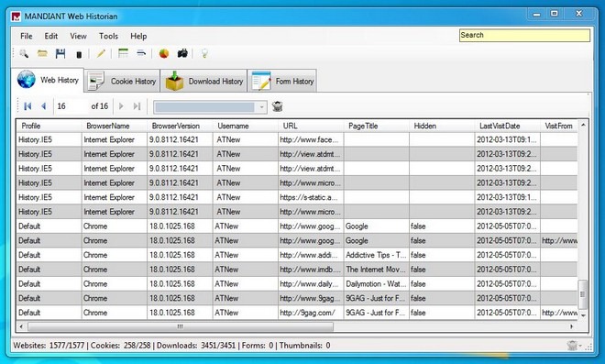Viewport: 605px width, 364px height.
Task: Click the Mandiant logo in title bar
Action: click(x=16, y=17)
